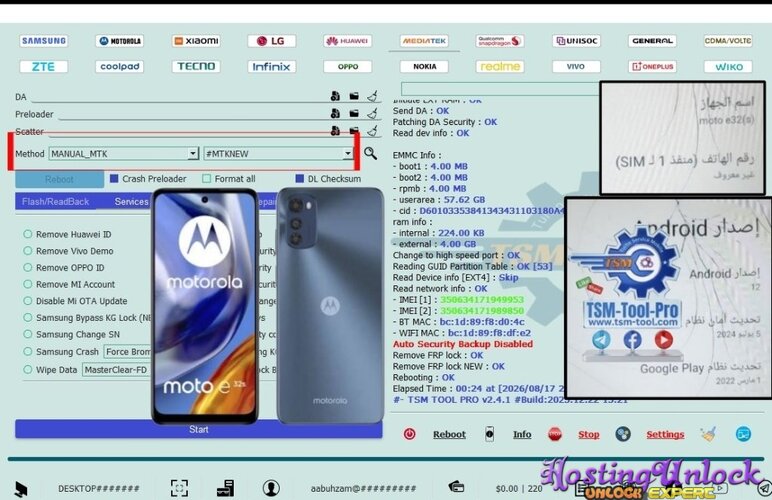Browse folder for DA file
Screen dimensions: 772x500
pyautogui.click(x=354, y=96)
